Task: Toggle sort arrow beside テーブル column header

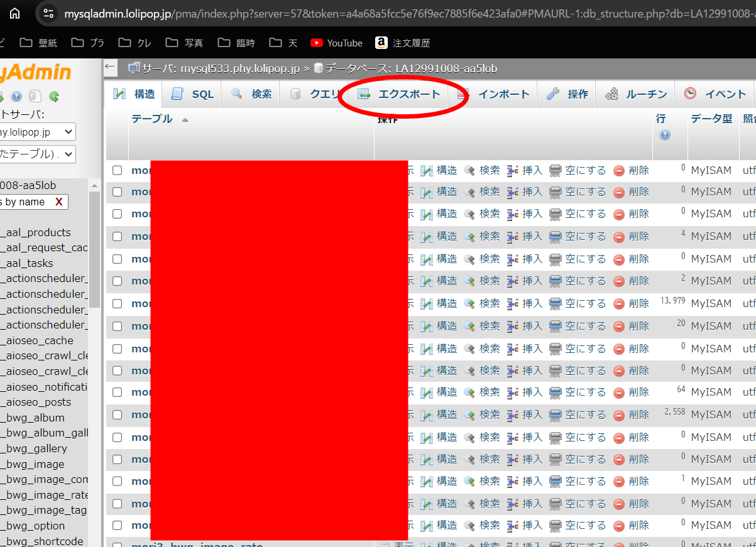Action: click(x=185, y=119)
